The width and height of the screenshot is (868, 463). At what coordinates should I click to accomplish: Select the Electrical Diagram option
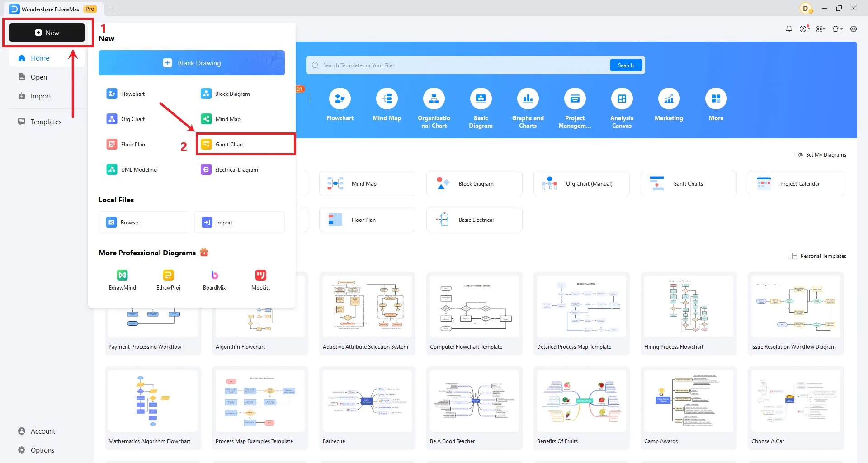[x=236, y=169]
